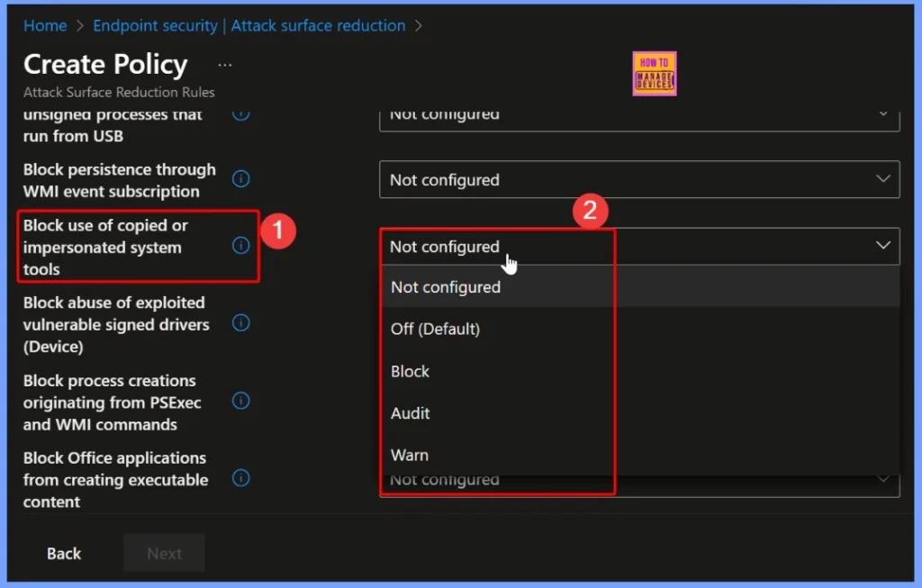Screen dimensions: 922x588
Task: Click the HTMD logo image
Action: (x=654, y=73)
